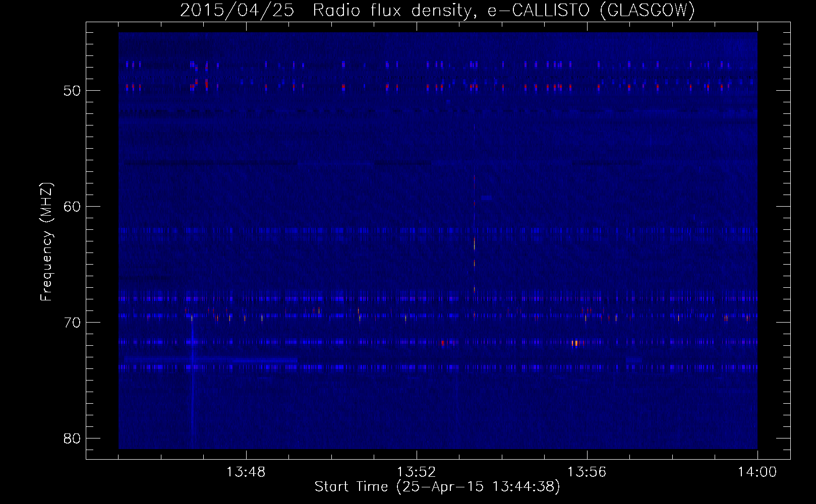Screen dimensions: 816x504
Task: Click the 60 frequency tick label
Action: [x=72, y=207]
